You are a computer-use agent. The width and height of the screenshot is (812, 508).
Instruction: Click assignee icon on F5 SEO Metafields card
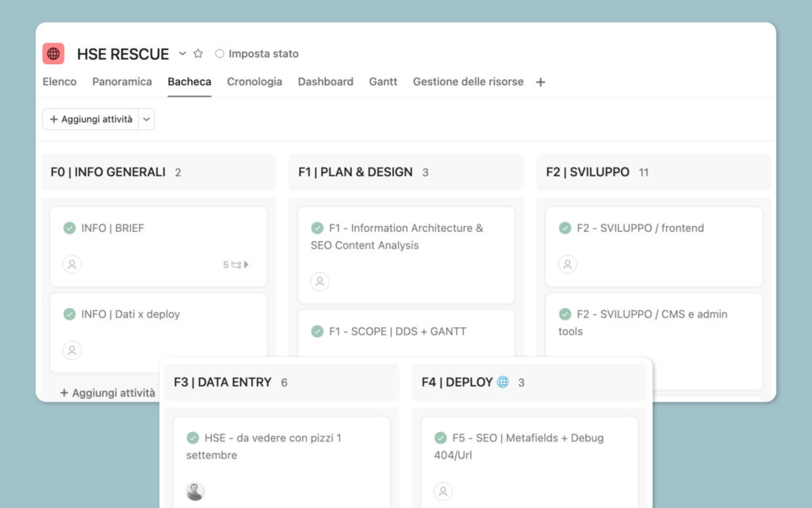(442, 491)
